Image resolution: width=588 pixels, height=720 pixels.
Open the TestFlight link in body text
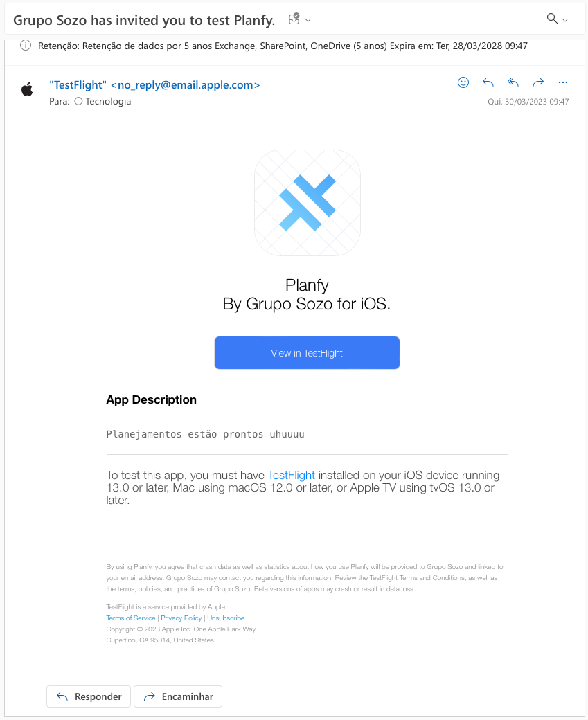click(x=292, y=475)
